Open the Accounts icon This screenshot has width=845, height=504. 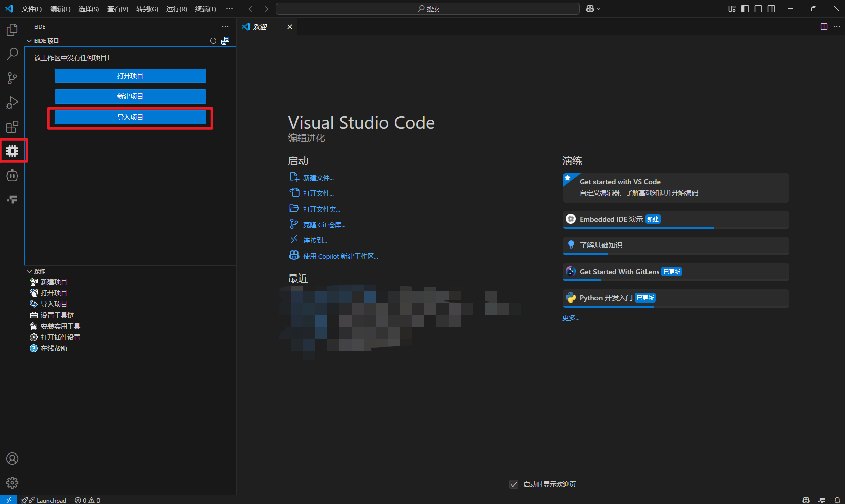coord(12,459)
